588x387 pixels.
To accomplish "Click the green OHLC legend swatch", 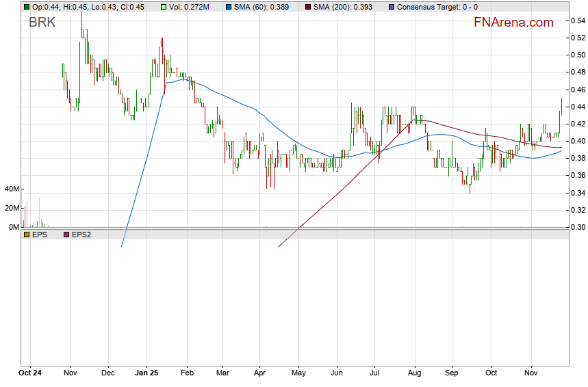I will click(27, 7).
